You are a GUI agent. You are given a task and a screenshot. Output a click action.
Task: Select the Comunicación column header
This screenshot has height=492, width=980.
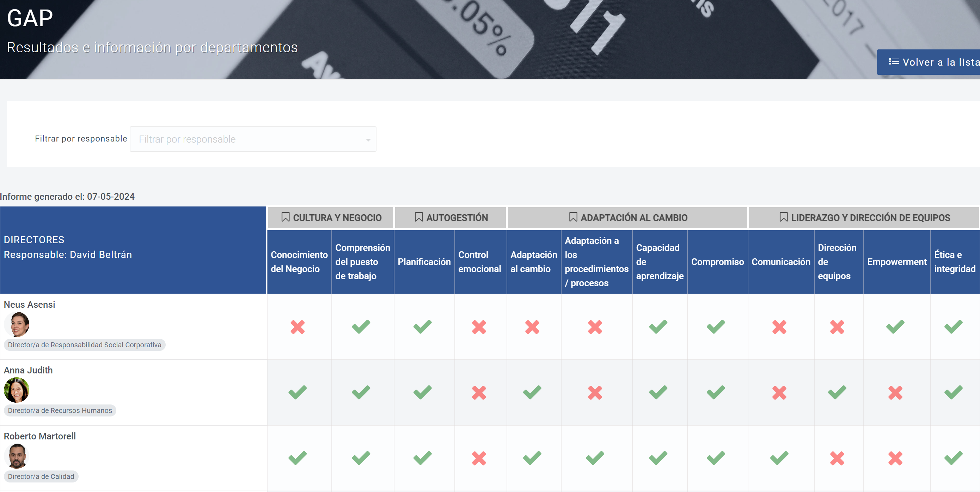(x=781, y=262)
